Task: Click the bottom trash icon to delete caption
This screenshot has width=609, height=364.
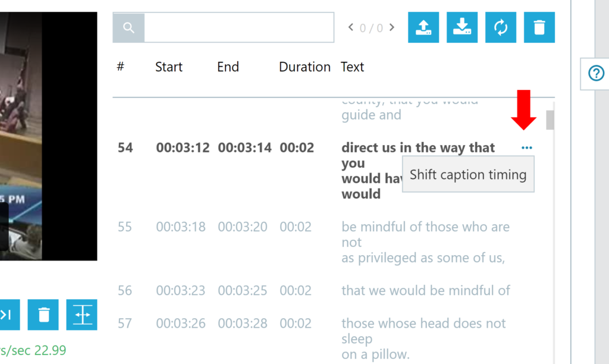Action: click(43, 315)
